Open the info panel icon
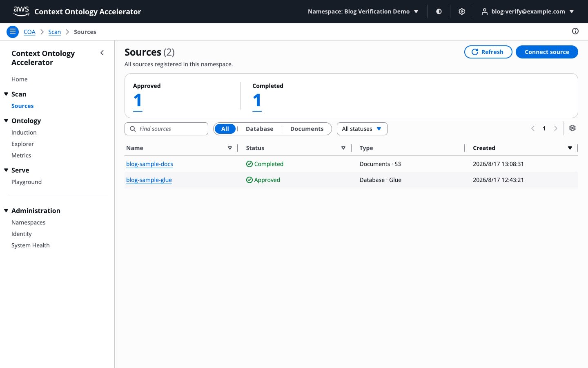Screen dimensions: 588x368 (575, 31)
